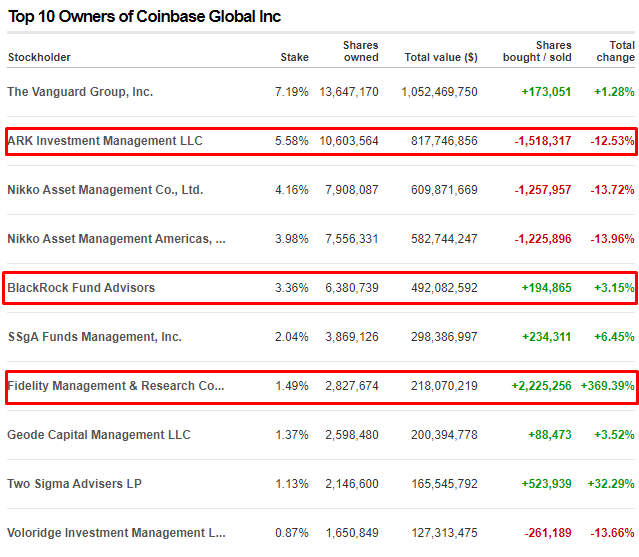Click the Shares owned column header
639x557 pixels.
(360, 51)
